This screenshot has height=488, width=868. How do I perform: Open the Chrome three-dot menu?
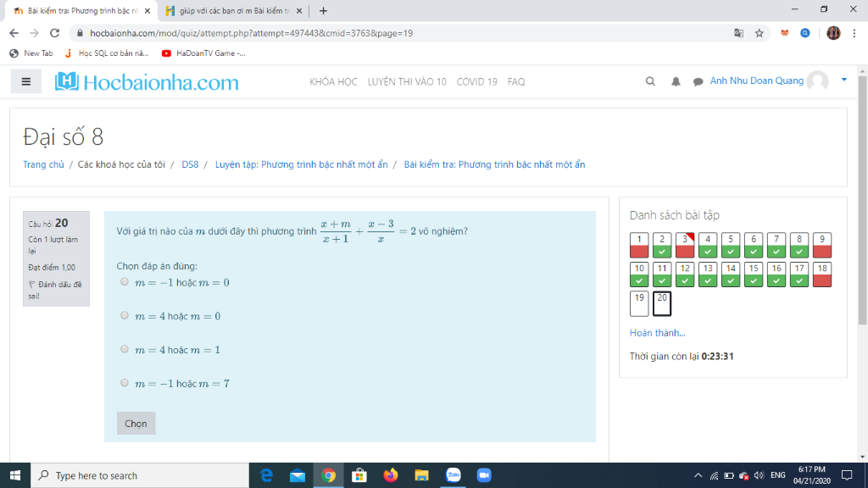[854, 33]
